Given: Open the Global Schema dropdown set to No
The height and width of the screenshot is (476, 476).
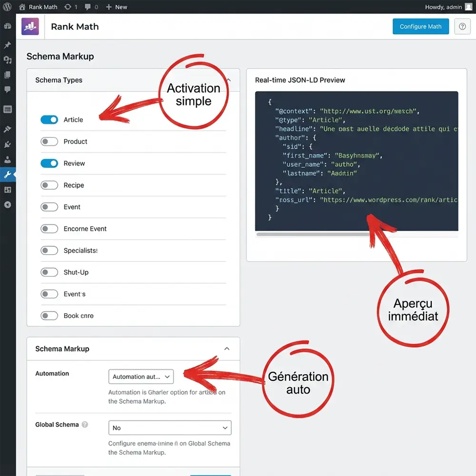Looking at the screenshot, I should click(169, 427).
